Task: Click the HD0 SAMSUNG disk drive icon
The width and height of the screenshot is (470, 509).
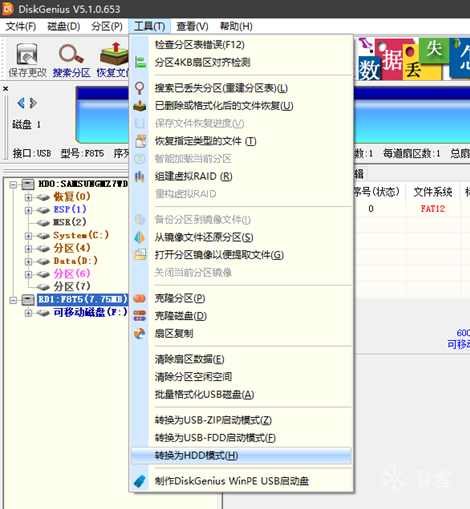Action: point(28,184)
